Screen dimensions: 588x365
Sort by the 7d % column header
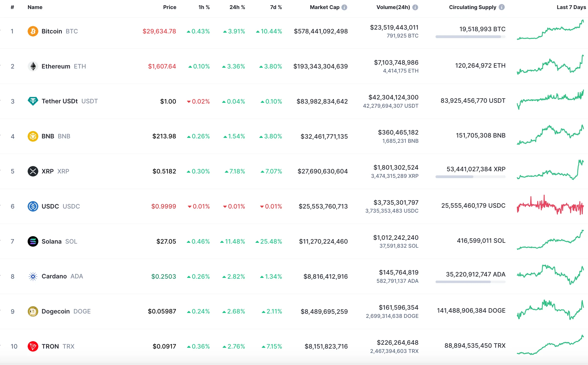click(x=276, y=7)
